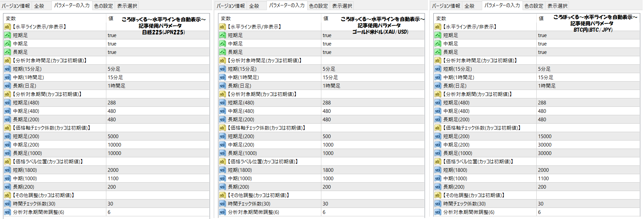Viewport: 644px width, 219px height.
Task: Click the icon beside 短期(1800) in XAU/USD panel
Action: [x=222, y=170]
